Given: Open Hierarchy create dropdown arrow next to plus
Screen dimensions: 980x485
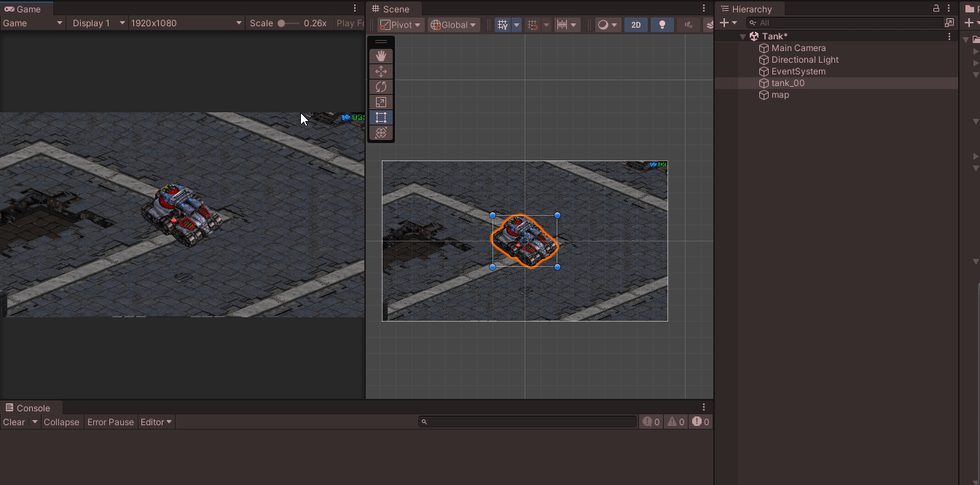Looking at the screenshot, I should (x=734, y=23).
